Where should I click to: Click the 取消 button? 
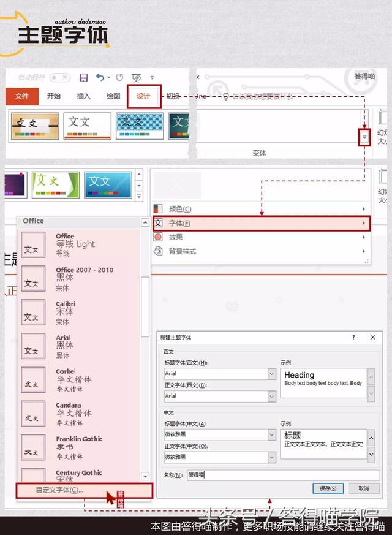tap(364, 488)
